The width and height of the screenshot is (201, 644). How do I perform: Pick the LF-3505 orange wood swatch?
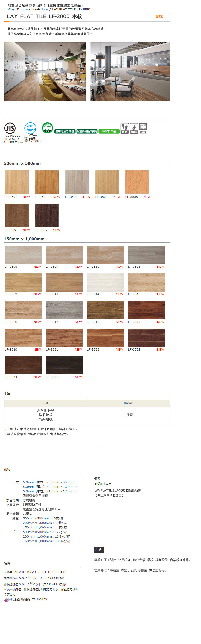click(x=137, y=182)
